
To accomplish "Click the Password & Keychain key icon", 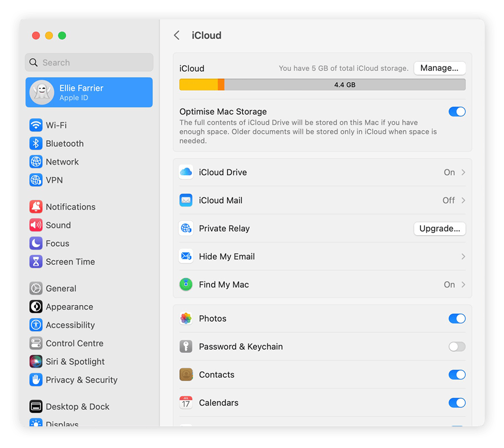I will 186,346.
